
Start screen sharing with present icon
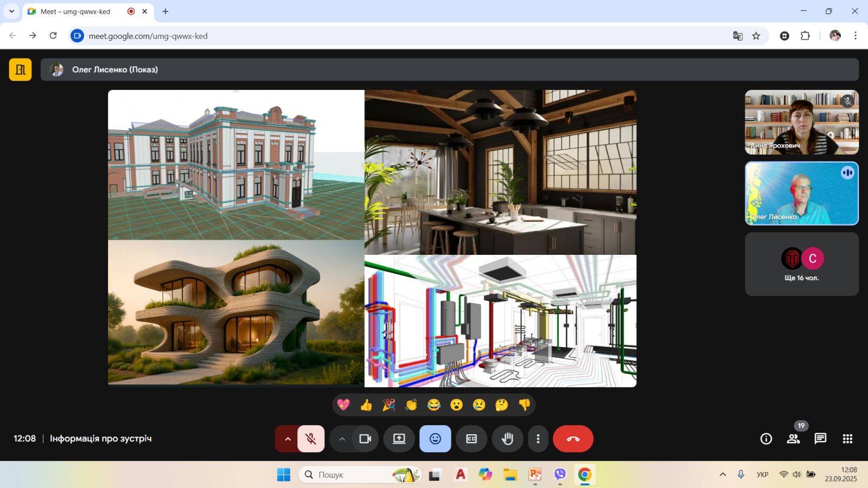[x=399, y=439]
